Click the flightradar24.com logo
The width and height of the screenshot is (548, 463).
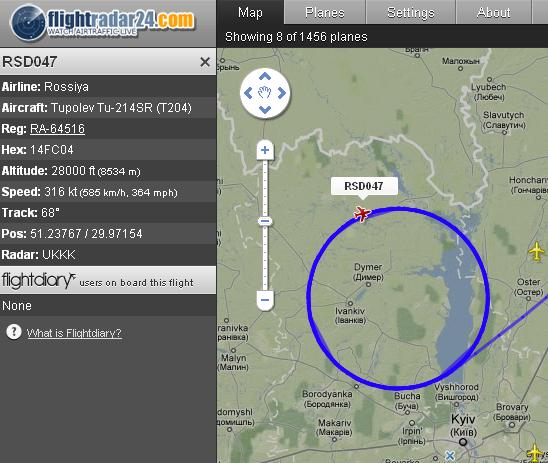pos(102,23)
